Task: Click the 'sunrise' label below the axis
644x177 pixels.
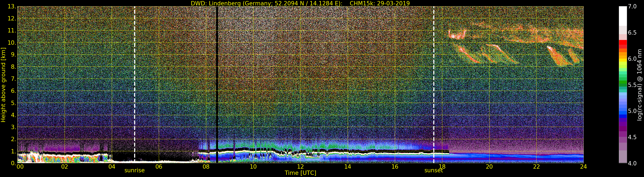Action: click(x=135, y=171)
